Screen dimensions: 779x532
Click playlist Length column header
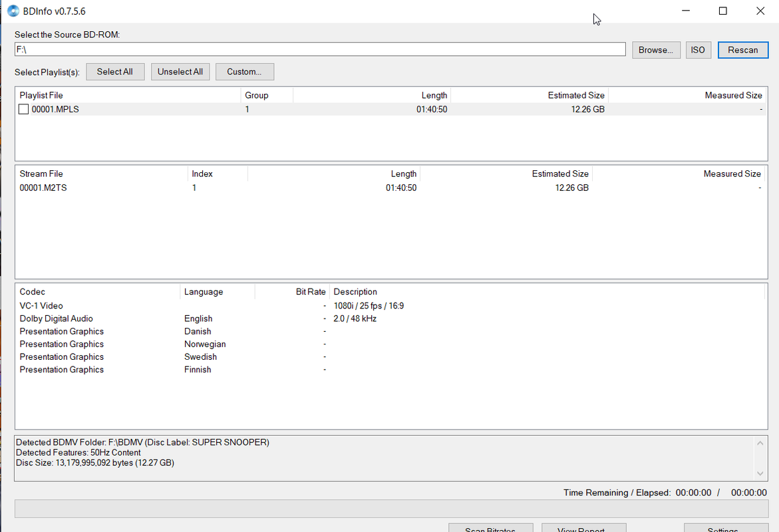point(372,95)
